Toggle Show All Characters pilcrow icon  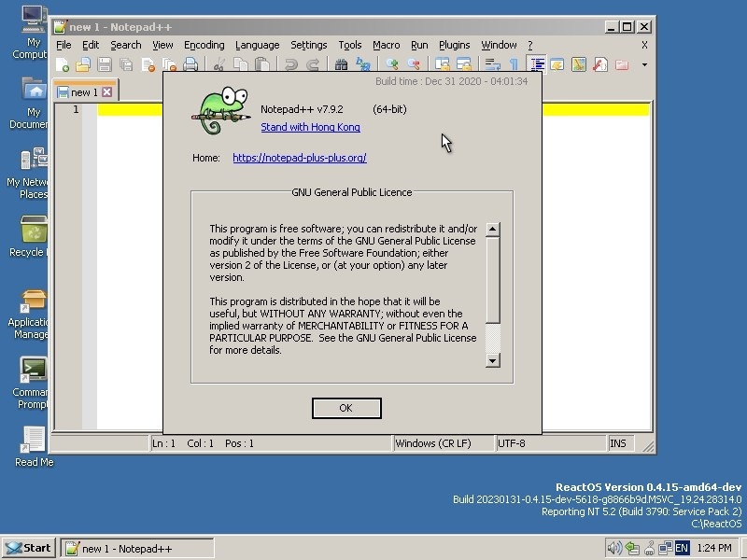point(514,64)
